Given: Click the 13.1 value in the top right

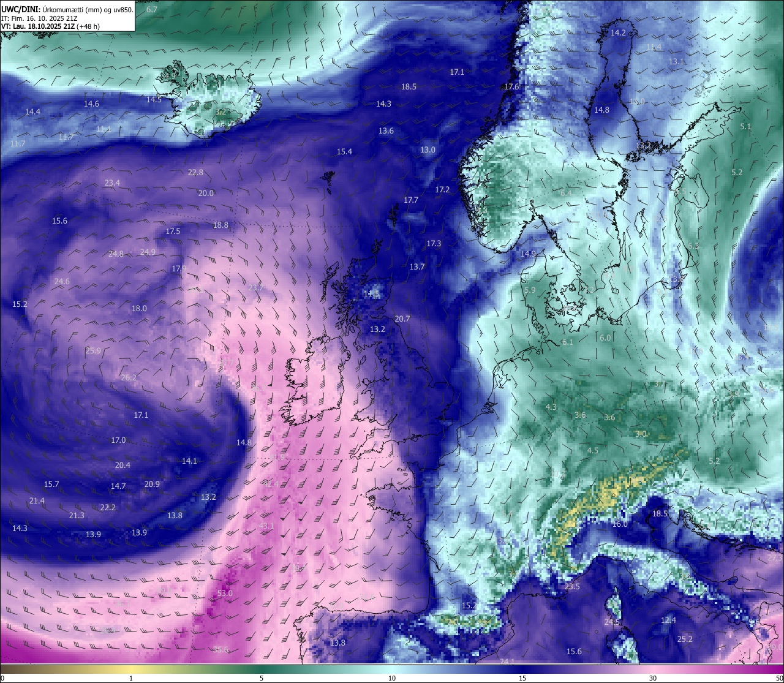Looking at the screenshot, I should (x=676, y=61).
